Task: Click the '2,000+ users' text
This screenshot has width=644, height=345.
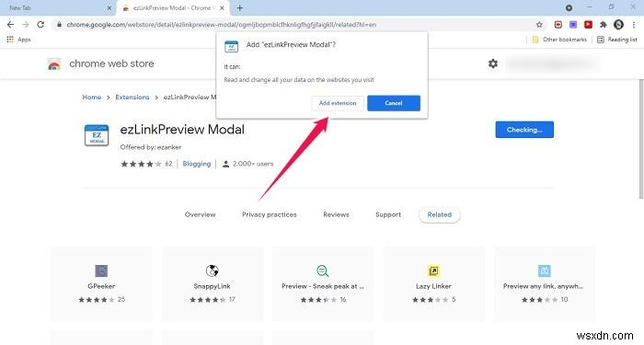Action: tap(253, 164)
